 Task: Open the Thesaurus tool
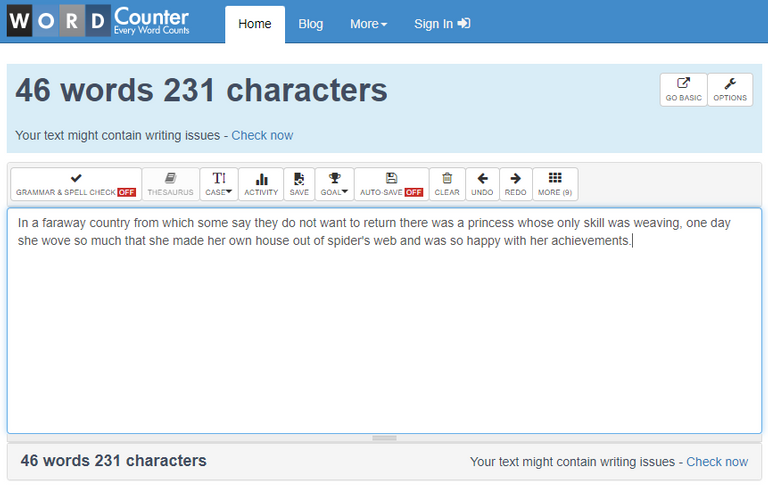pos(170,184)
